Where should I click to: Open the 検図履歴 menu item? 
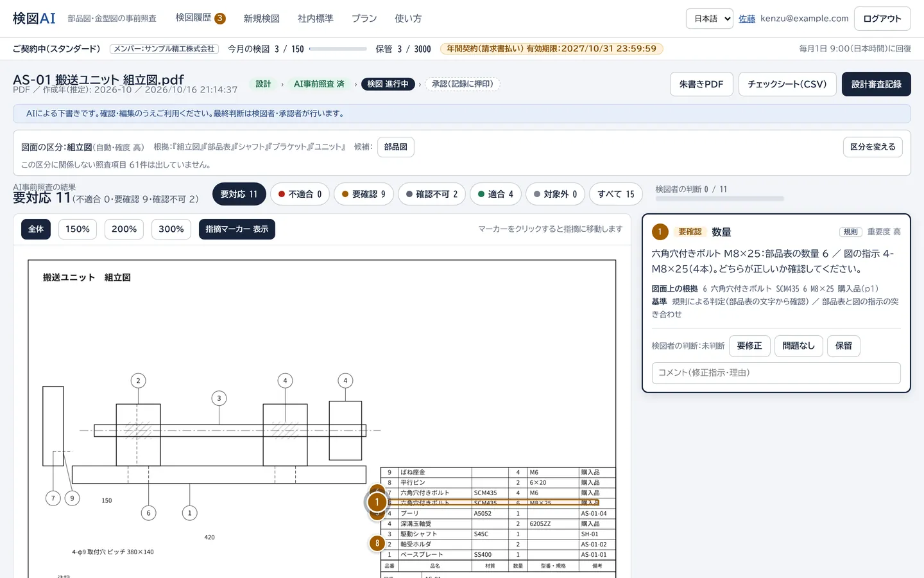point(200,18)
